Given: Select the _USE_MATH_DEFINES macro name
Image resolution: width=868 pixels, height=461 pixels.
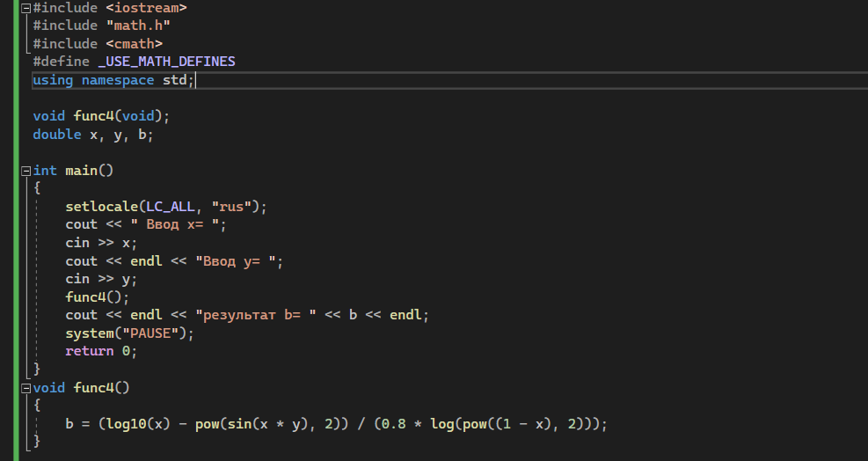Looking at the screenshot, I should pyautogui.click(x=166, y=62).
